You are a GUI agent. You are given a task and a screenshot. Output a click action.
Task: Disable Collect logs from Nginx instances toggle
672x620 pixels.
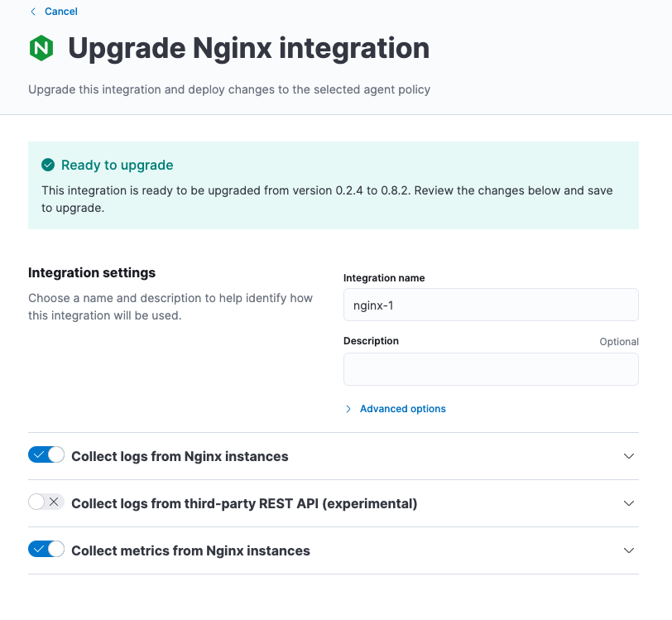[x=46, y=455]
